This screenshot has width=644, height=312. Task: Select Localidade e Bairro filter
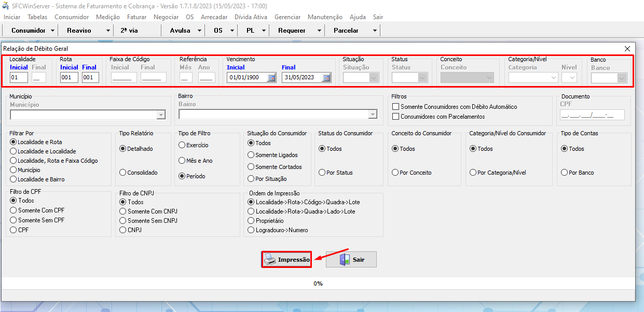pos(13,179)
